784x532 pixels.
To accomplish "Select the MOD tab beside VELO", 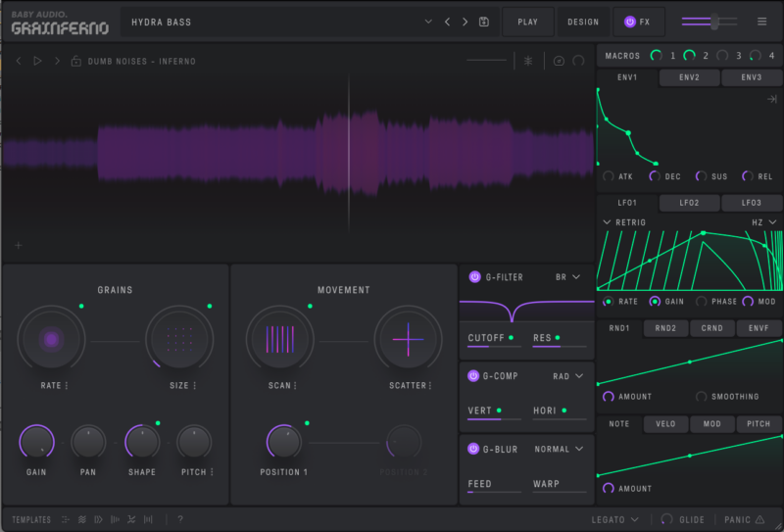I will click(x=712, y=423).
